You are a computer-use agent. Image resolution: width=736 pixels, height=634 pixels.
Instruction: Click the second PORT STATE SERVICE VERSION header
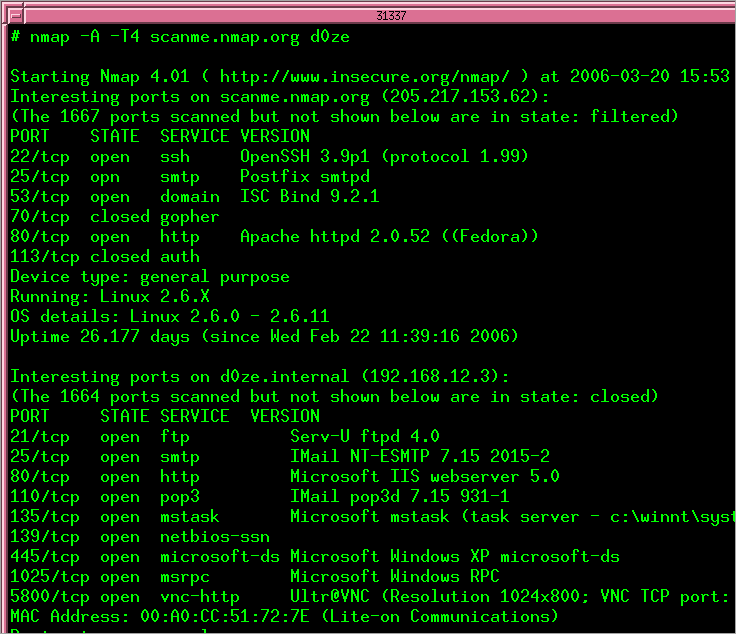click(165, 416)
